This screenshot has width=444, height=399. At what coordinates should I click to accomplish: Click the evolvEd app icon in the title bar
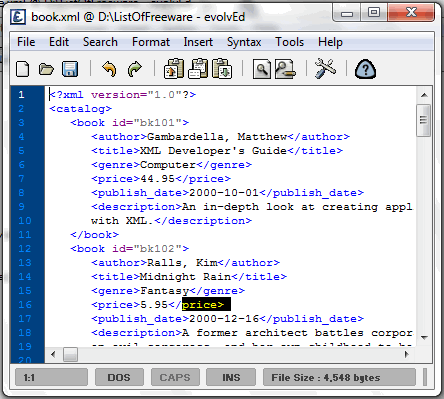pyautogui.click(x=18, y=16)
